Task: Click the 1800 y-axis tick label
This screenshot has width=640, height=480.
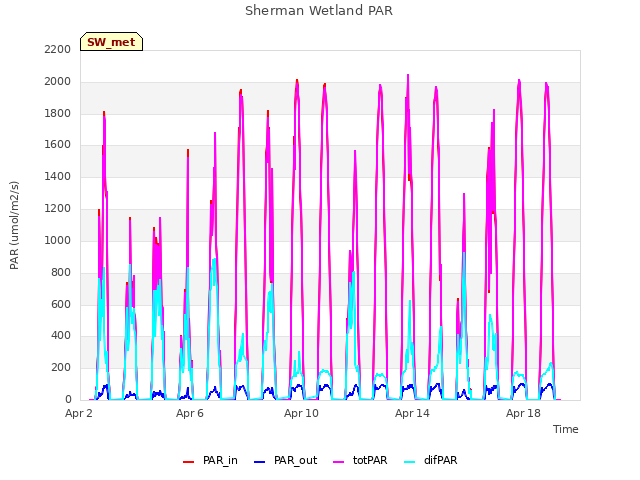Action: pos(58,113)
